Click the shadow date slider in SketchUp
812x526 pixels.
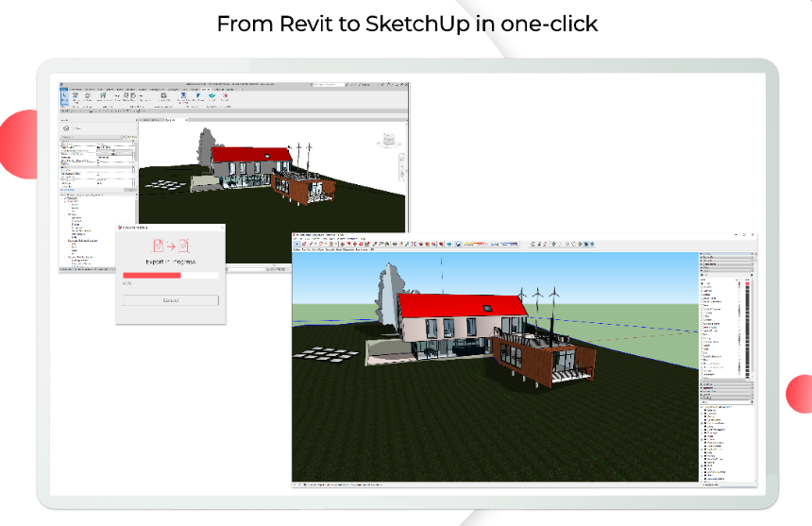[x=475, y=244]
